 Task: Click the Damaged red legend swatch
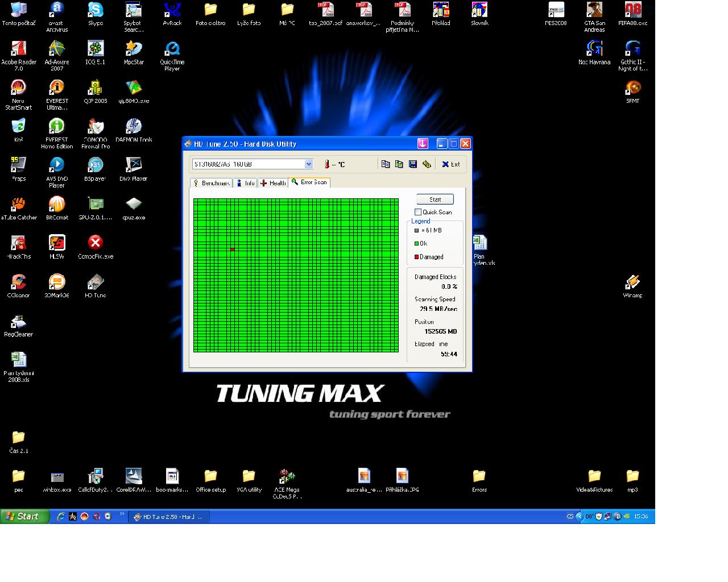click(x=417, y=257)
